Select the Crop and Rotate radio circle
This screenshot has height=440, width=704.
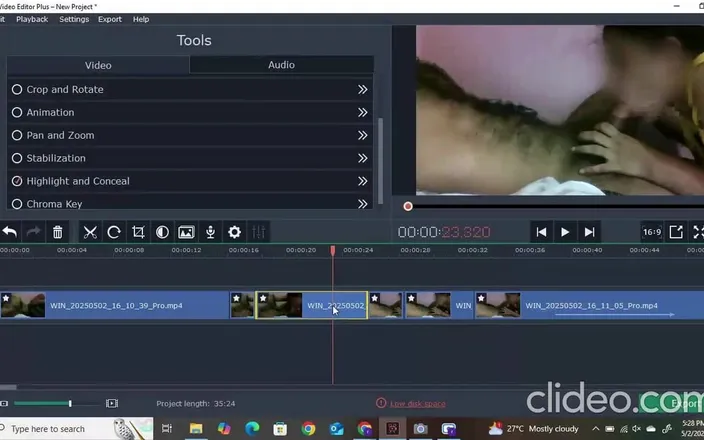pyautogui.click(x=17, y=89)
